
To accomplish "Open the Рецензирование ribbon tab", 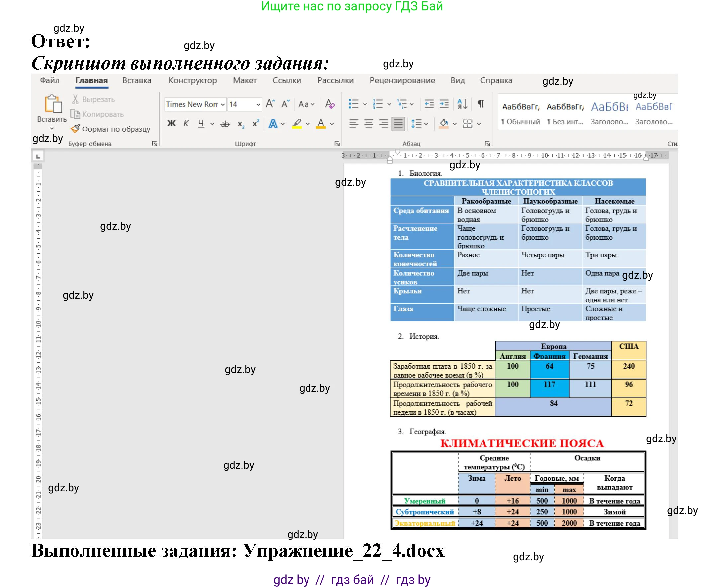I will click(x=402, y=81).
